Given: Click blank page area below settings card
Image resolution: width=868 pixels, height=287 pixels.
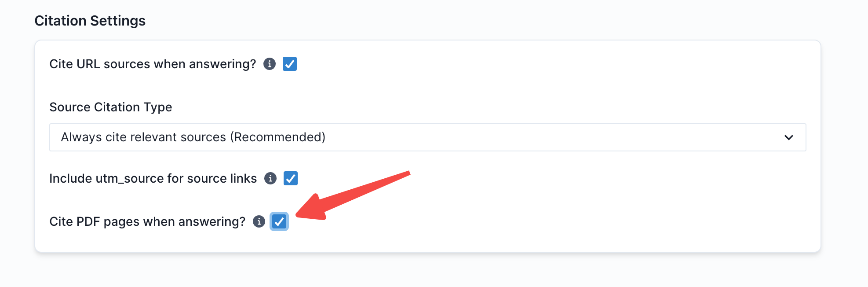Looking at the screenshot, I should (x=427, y=271).
